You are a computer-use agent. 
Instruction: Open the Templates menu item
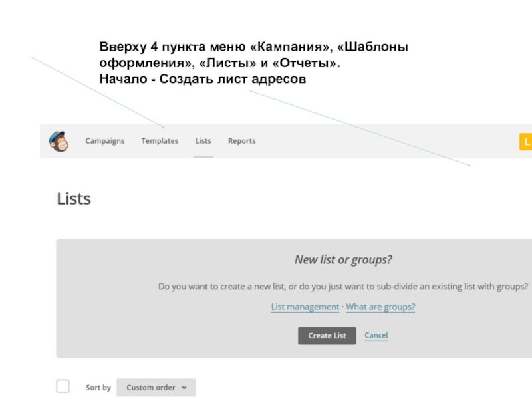coord(160,141)
